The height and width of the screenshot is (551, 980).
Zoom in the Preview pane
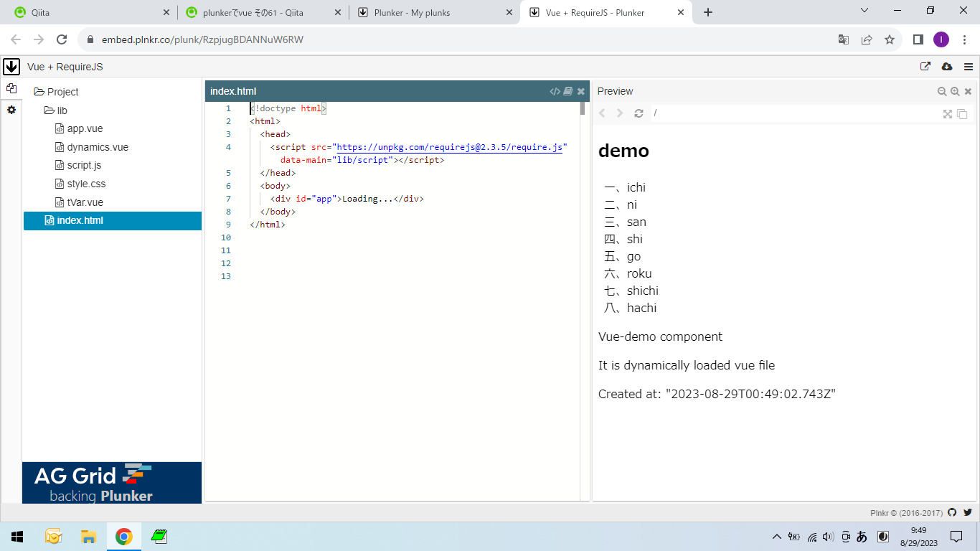(955, 91)
